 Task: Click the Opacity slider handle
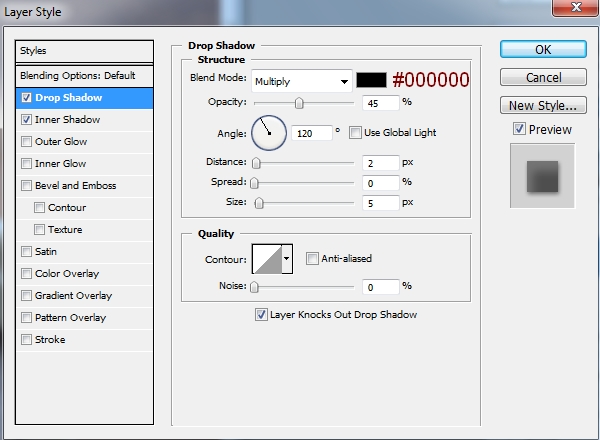click(298, 102)
